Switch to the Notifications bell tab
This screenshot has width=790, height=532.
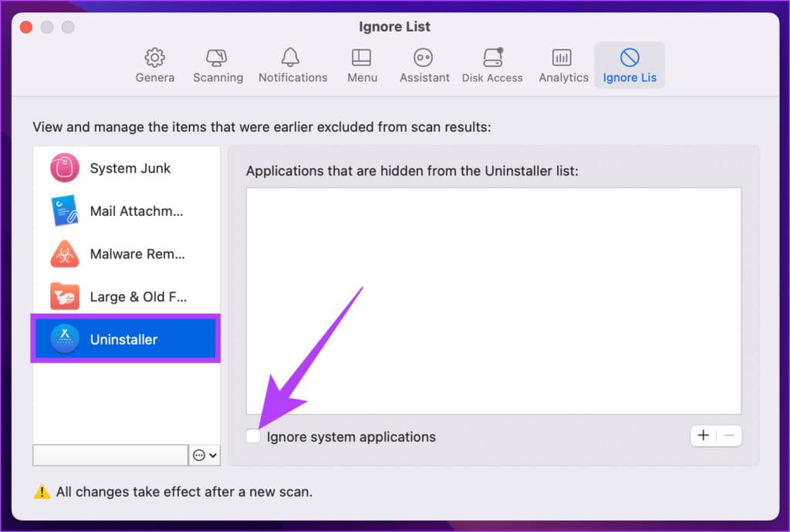292,65
